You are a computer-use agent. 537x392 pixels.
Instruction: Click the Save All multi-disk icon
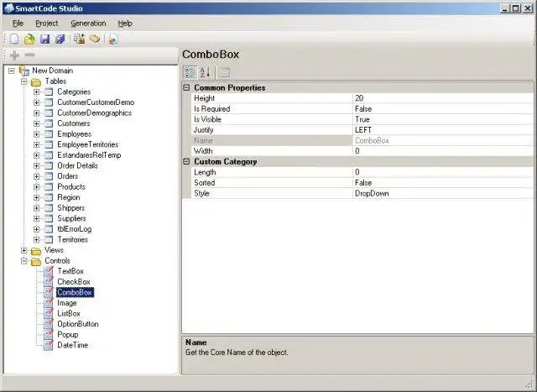click(x=60, y=39)
